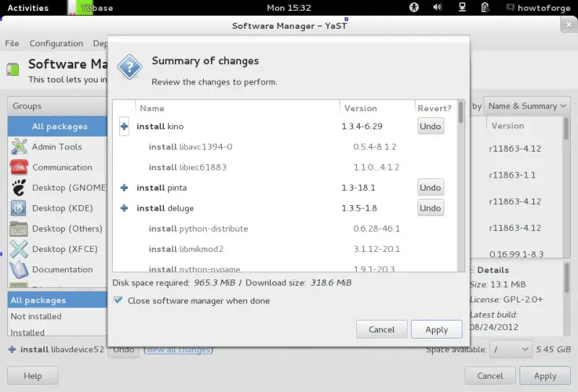578x392 pixels.
Task: Click the Y2base application icon in top bar
Action: coord(80,8)
